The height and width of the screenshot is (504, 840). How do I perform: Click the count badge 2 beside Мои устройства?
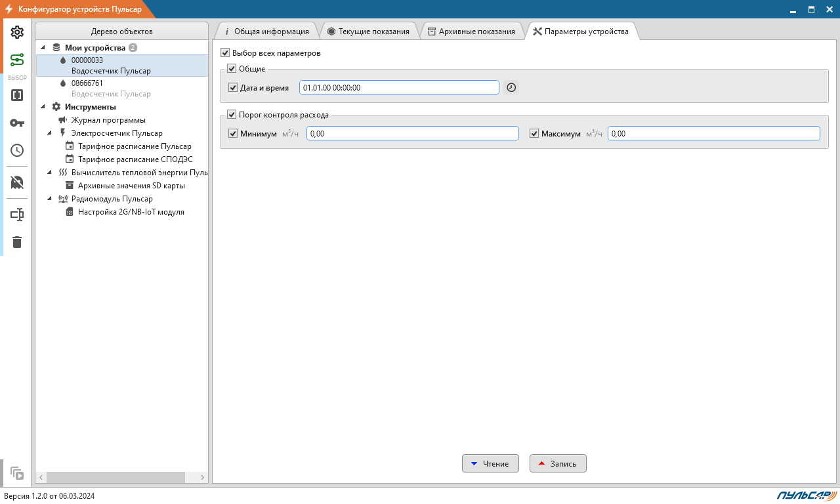pos(133,48)
